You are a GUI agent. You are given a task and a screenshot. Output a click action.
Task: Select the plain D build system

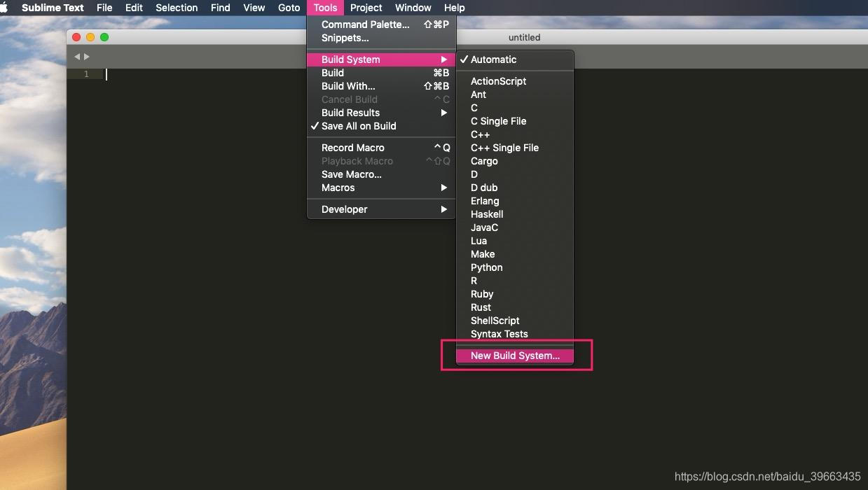[x=515, y=174]
